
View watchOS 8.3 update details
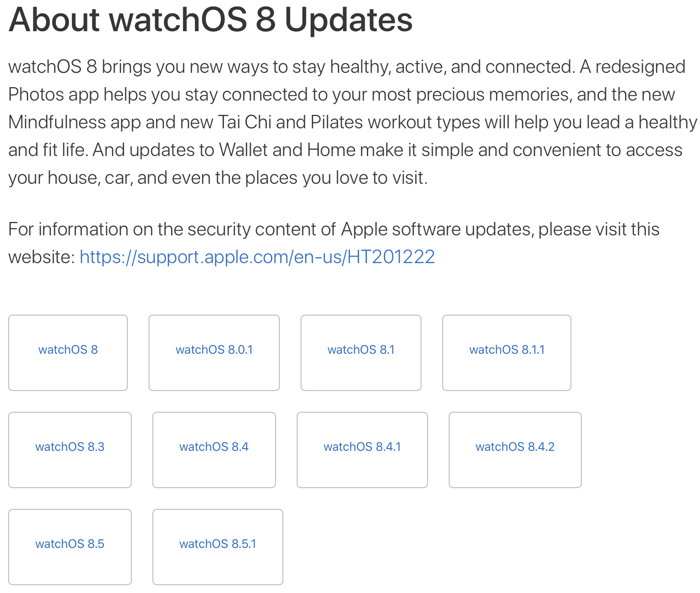(x=70, y=447)
